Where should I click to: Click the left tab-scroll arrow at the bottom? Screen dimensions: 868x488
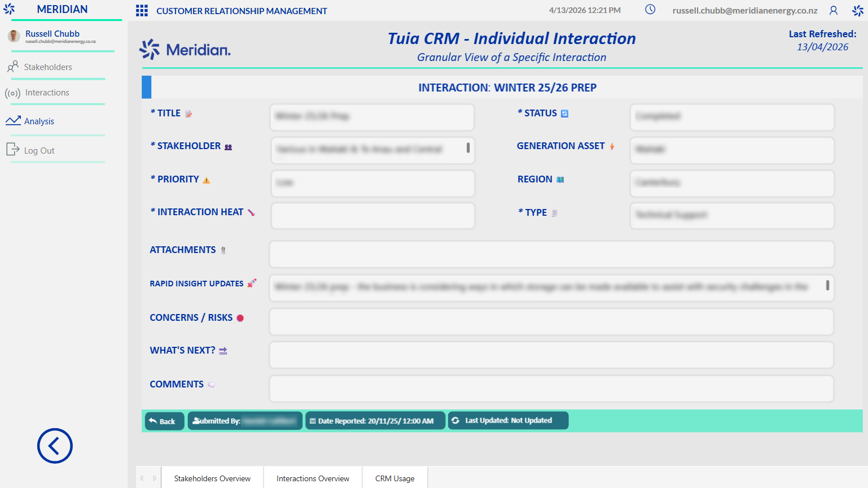pos(142,478)
